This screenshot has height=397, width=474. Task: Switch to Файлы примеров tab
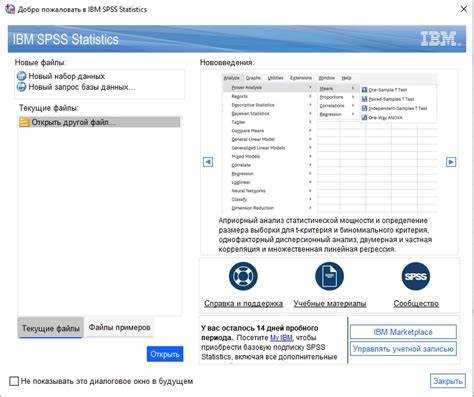pyautogui.click(x=119, y=327)
